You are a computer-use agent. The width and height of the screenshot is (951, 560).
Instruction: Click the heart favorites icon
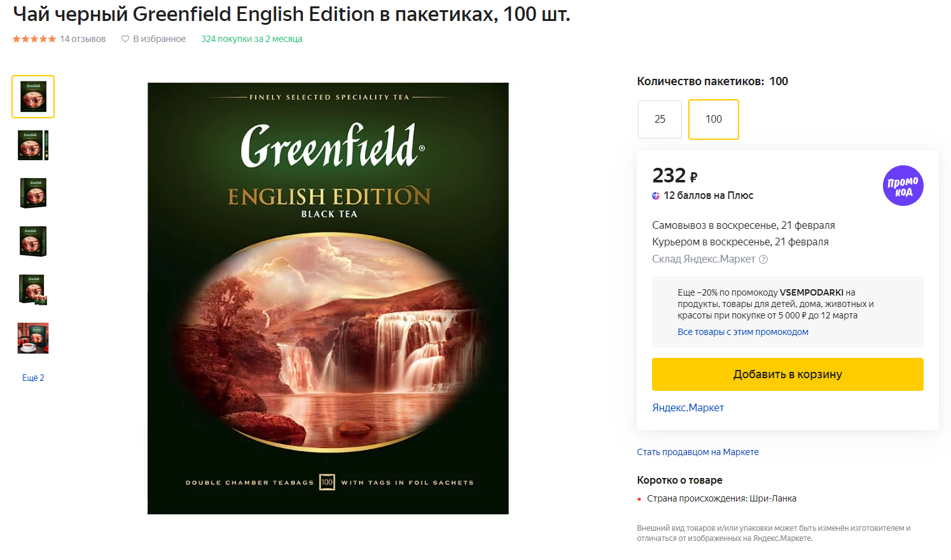pyautogui.click(x=125, y=39)
